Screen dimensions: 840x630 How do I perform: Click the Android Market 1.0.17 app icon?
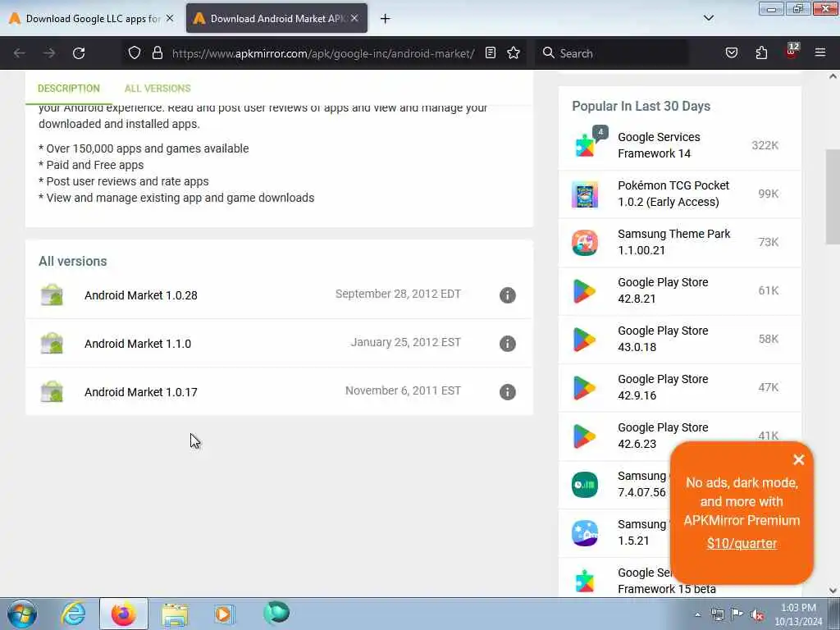[x=52, y=391]
